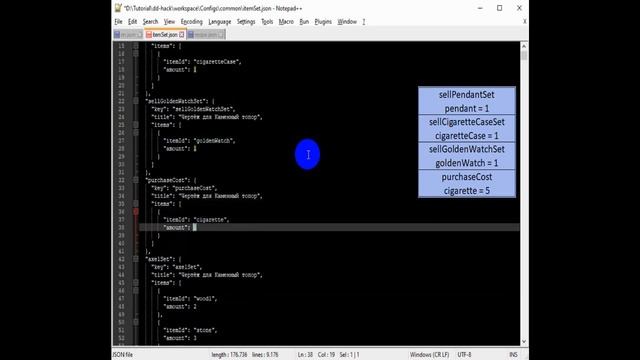Image resolution: width=640 pixels, height=360 pixels.
Task: Click the highlighted "amount" line 38
Action: tap(329, 227)
